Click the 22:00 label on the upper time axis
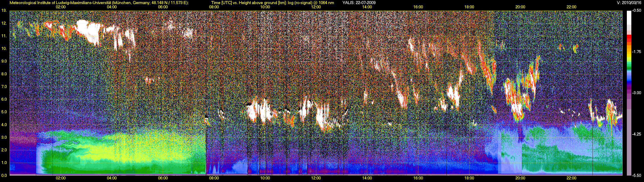 pyautogui.click(x=571, y=7)
